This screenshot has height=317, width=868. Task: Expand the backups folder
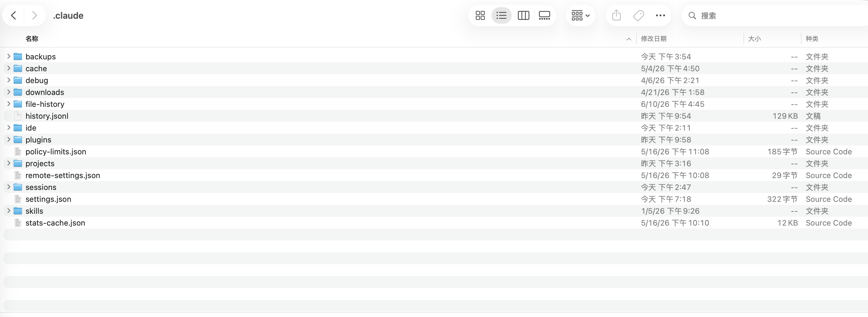(x=9, y=56)
